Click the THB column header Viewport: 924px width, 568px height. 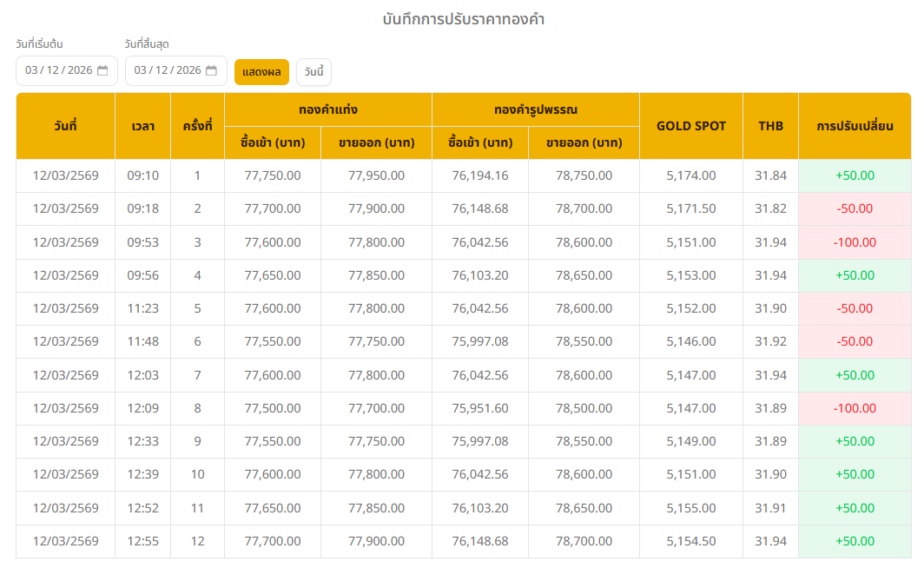pyautogui.click(x=770, y=126)
